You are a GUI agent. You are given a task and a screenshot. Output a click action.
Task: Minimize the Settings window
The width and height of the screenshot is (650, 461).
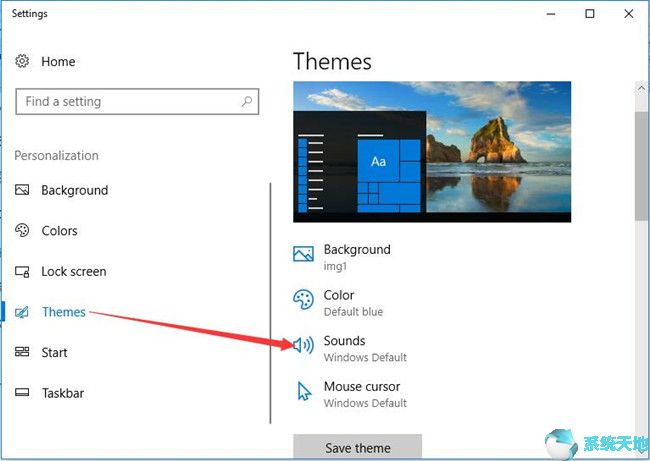551,14
